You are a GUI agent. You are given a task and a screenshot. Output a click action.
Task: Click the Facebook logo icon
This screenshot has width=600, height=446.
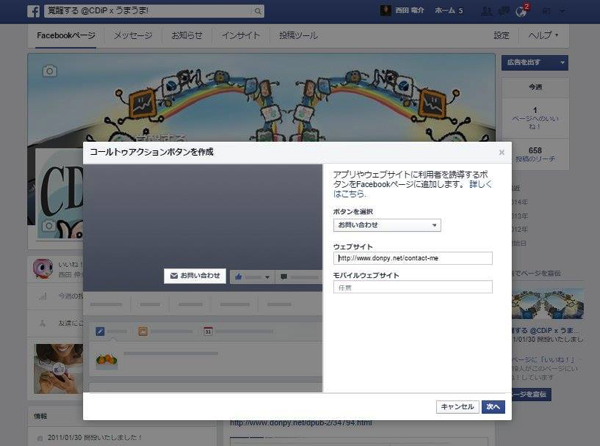[33, 11]
